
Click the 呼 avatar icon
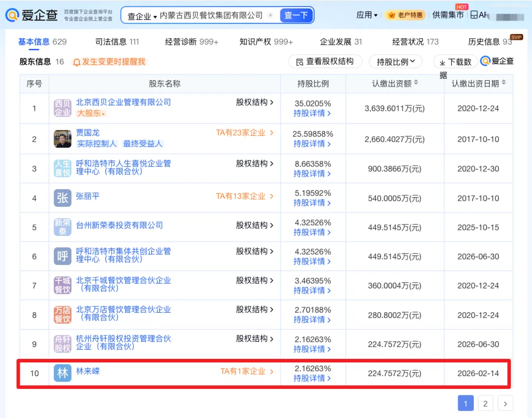tap(63, 256)
